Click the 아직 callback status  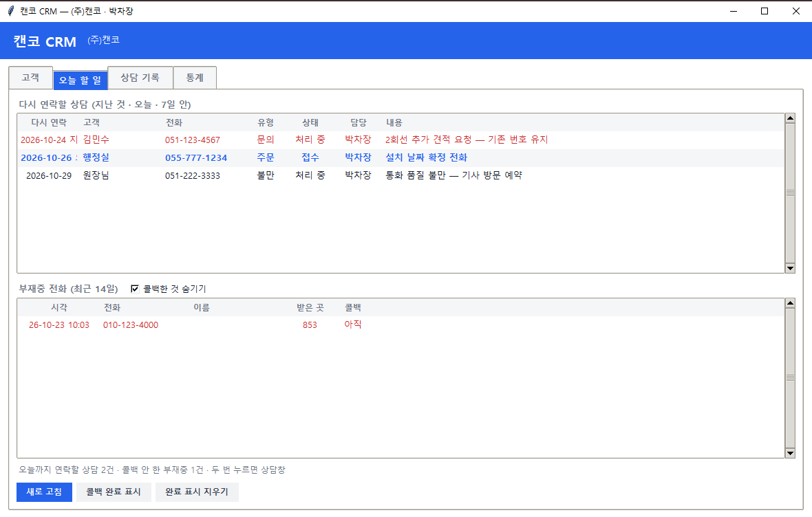tap(352, 324)
